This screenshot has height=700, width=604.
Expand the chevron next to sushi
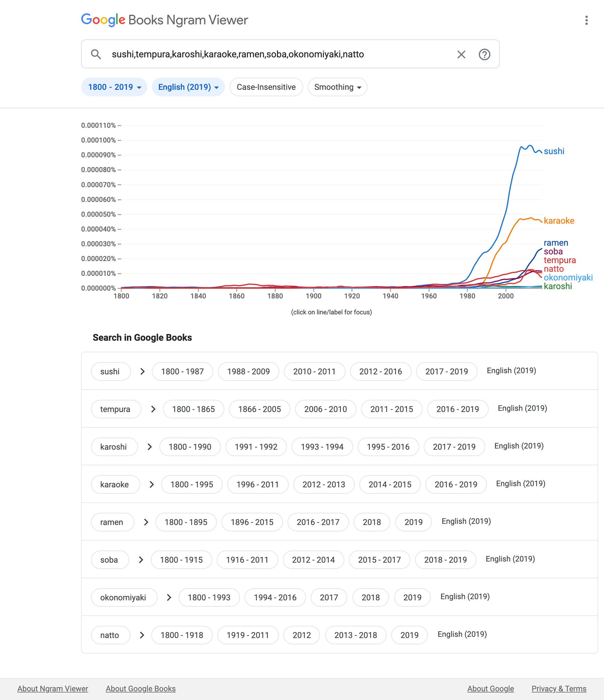pos(143,371)
